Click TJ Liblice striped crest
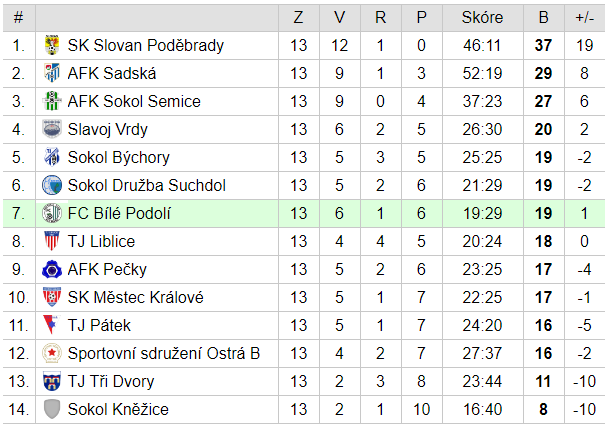The image size is (610, 427). tap(52, 241)
